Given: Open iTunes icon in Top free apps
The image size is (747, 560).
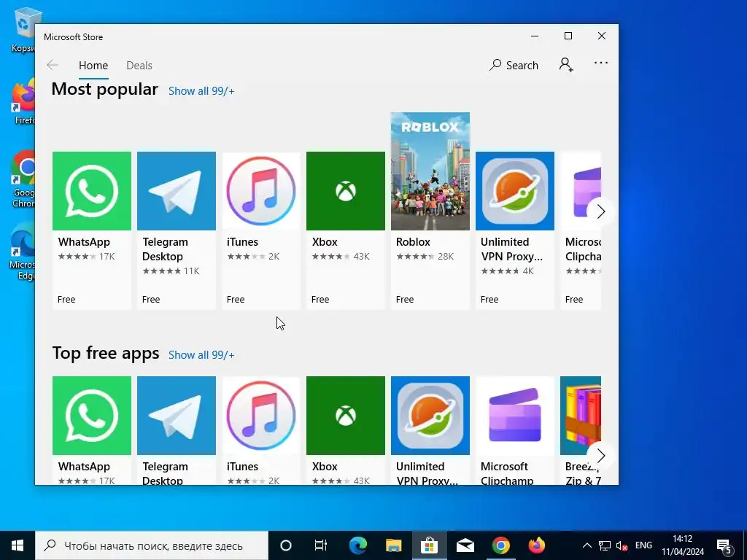Looking at the screenshot, I should pyautogui.click(x=261, y=416).
